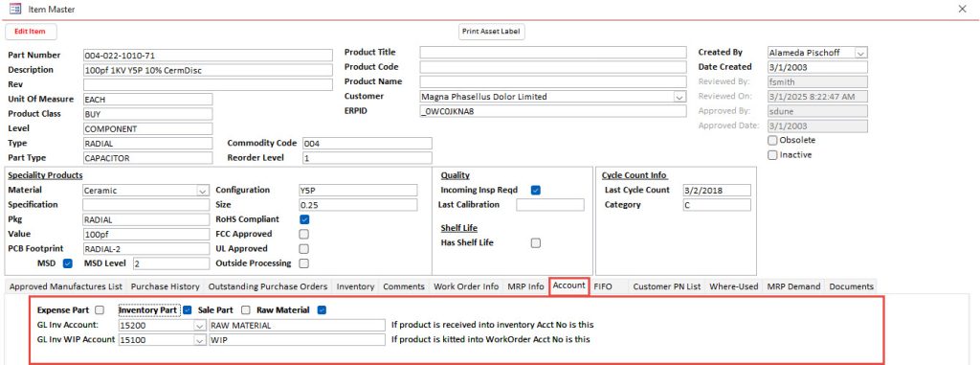Click the Commodity Code field
The image size is (980, 365).
(x=367, y=144)
